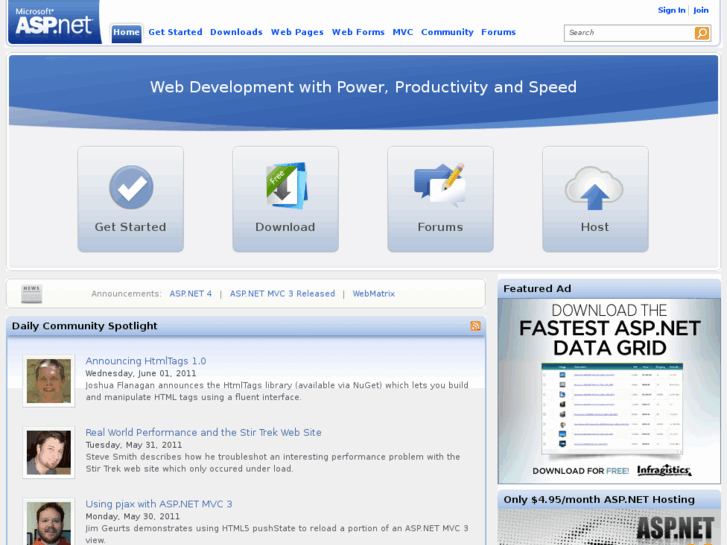Open the MVC navigation item

(402, 32)
